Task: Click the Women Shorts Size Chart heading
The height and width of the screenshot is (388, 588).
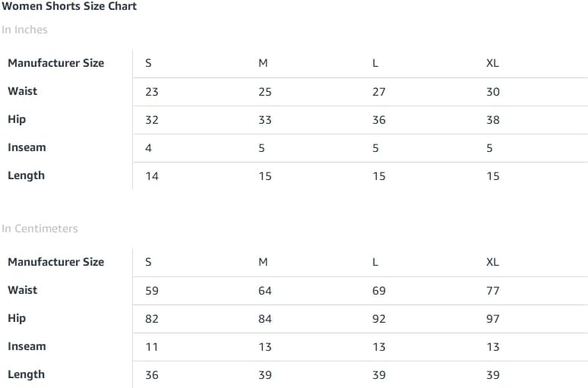Action: (x=69, y=6)
